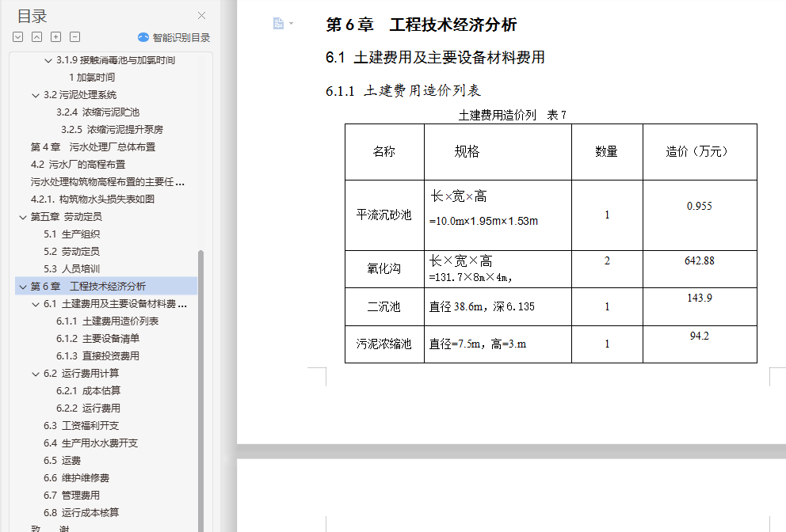
Task: Open 6.2.2 运行费用 outline entry
Action: [88, 408]
